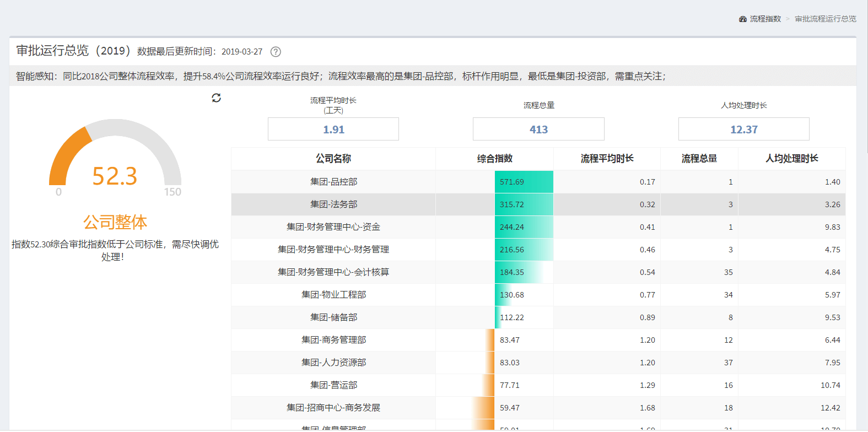
Task: Click the 流程平均时长 1.91 value box
Action: (x=333, y=129)
